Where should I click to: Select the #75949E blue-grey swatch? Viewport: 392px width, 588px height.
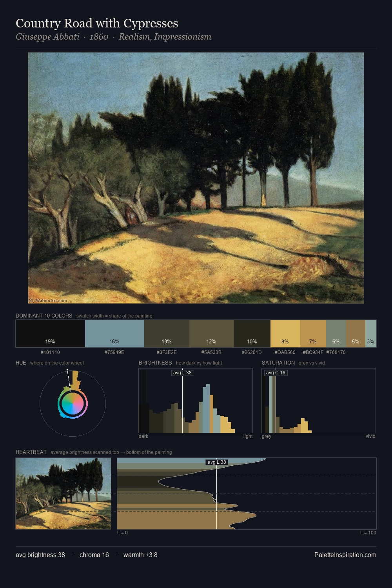pos(114,334)
